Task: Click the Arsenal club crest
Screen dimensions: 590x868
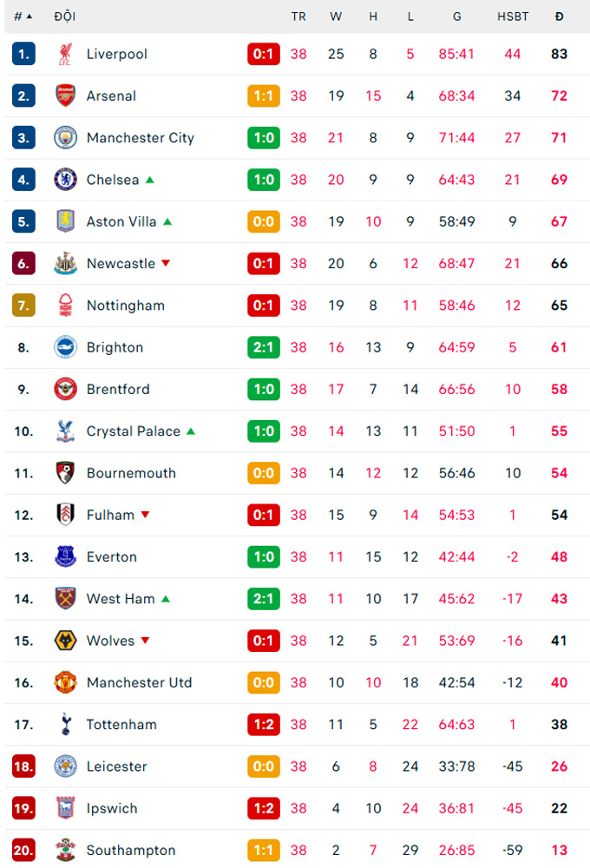Action: [65, 95]
